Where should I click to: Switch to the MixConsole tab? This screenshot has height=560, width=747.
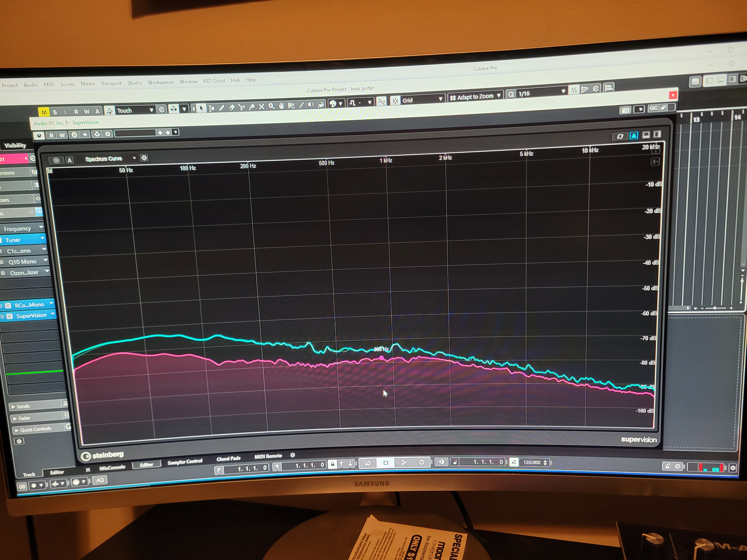(112, 468)
